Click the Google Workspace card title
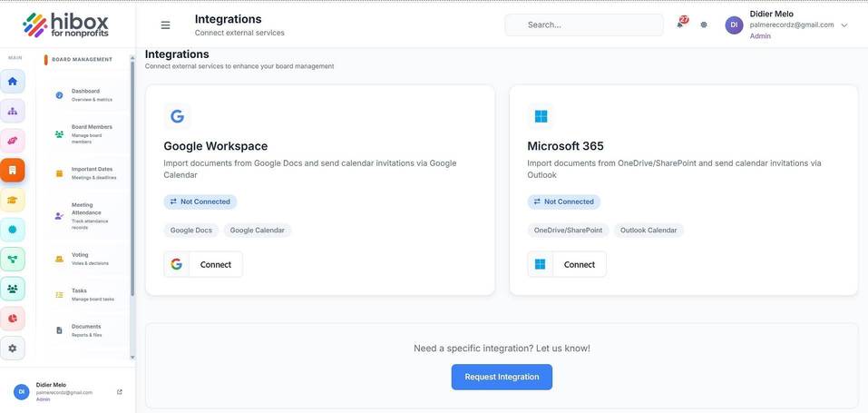The width and height of the screenshot is (868, 413). (x=215, y=146)
